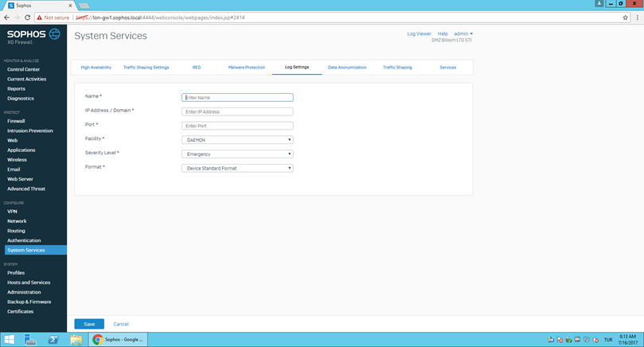This screenshot has height=347, width=644.
Task: Open Current Activities in sidebar
Action: [x=27, y=79]
